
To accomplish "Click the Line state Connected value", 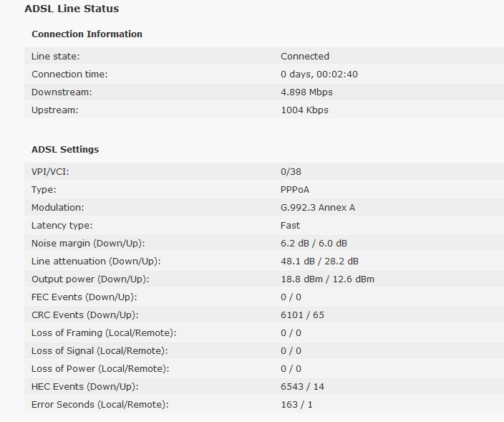I will tap(305, 57).
